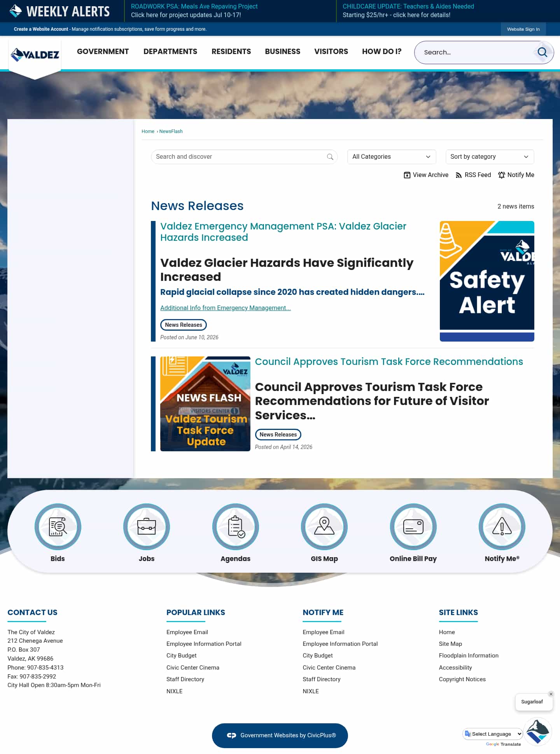Image resolution: width=560 pixels, height=754 pixels.
Task: Open the Roadwork PSA Meals Ave alert
Action: coord(194,11)
